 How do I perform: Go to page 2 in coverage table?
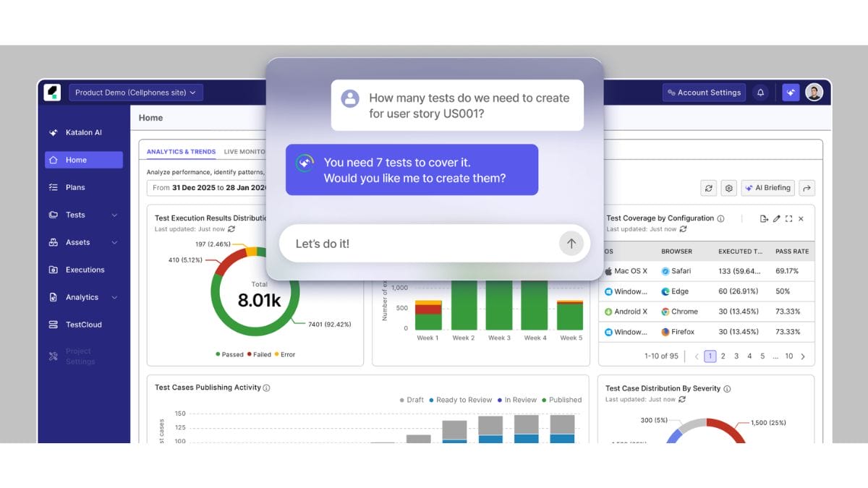[x=723, y=356]
